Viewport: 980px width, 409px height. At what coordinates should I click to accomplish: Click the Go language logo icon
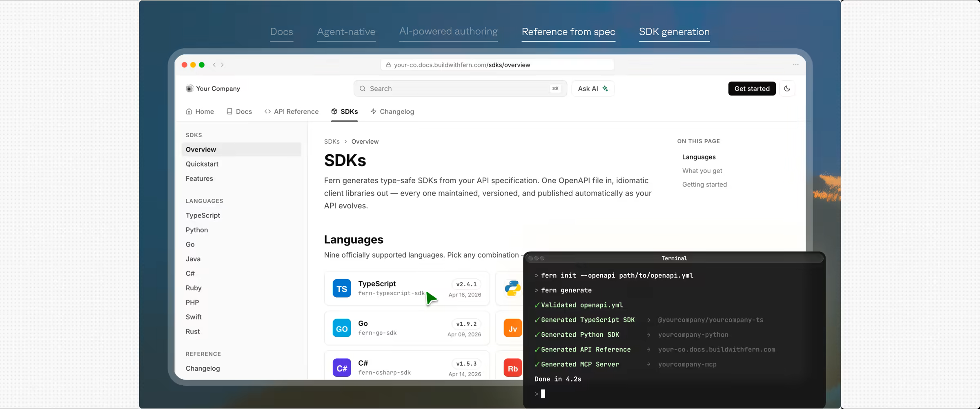coord(342,328)
